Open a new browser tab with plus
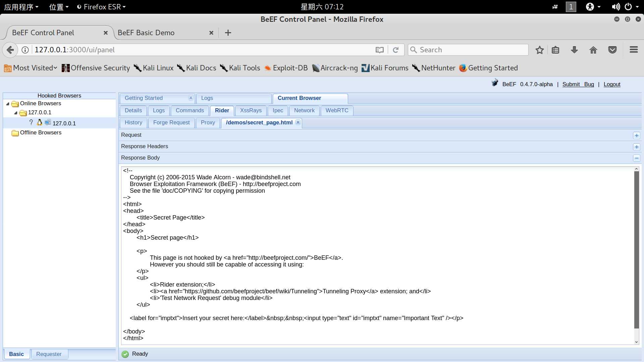The height and width of the screenshot is (362, 644). (228, 33)
